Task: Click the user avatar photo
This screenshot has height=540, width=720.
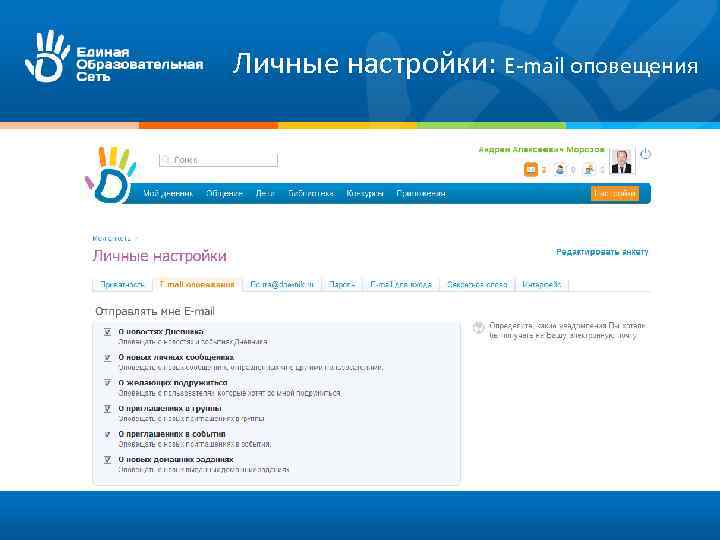Action: coord(621,161)
